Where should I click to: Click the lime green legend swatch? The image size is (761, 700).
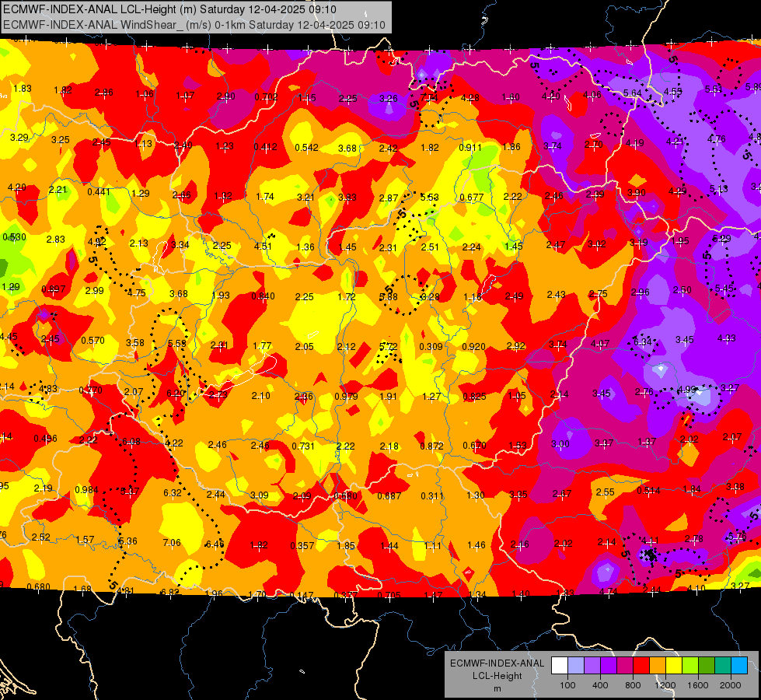(x=690, y=666)
